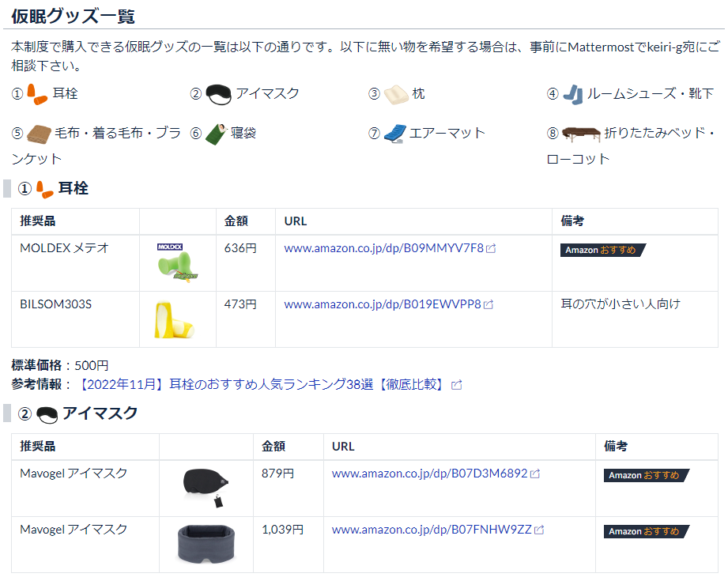Image resolution: width=728 pixels, height=581 pixels.
Task: Select the BILSOM303S product name
Action: point(55,304)
